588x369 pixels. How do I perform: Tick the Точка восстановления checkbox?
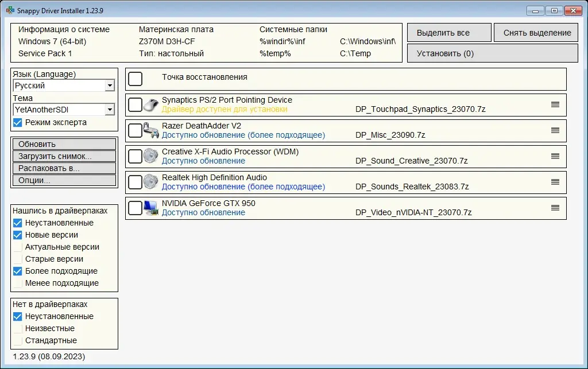135,79
